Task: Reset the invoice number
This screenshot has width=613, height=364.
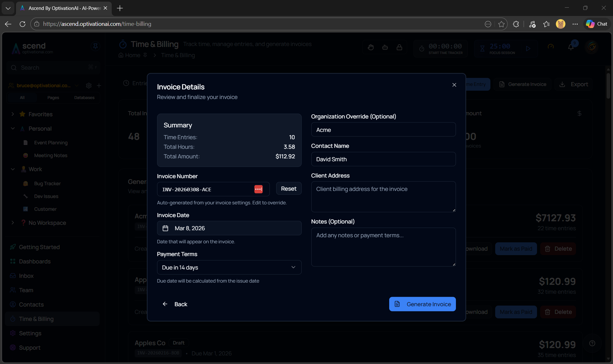Action: (x=288, y=188)
